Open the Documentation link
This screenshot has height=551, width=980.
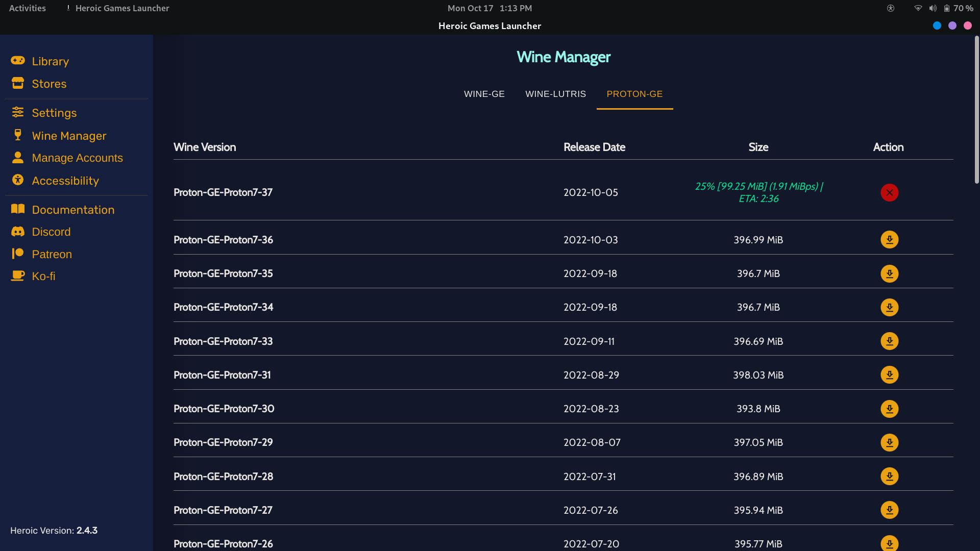pos(73,210)
